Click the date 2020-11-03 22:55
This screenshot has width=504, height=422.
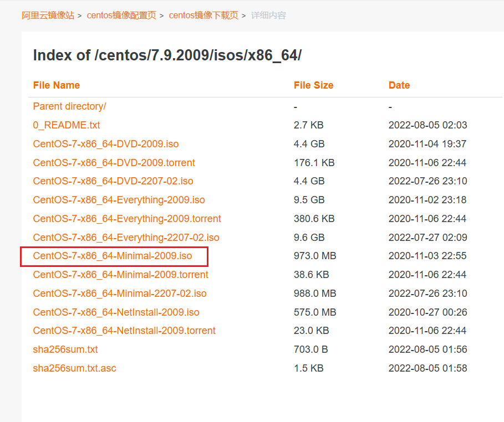click(x=427, y=256)
